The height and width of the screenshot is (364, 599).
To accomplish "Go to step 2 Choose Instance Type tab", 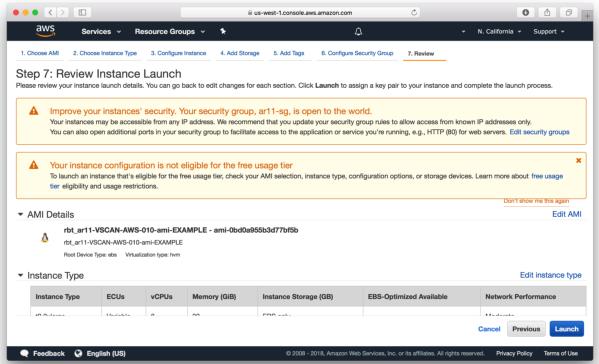I will [105, 53].
